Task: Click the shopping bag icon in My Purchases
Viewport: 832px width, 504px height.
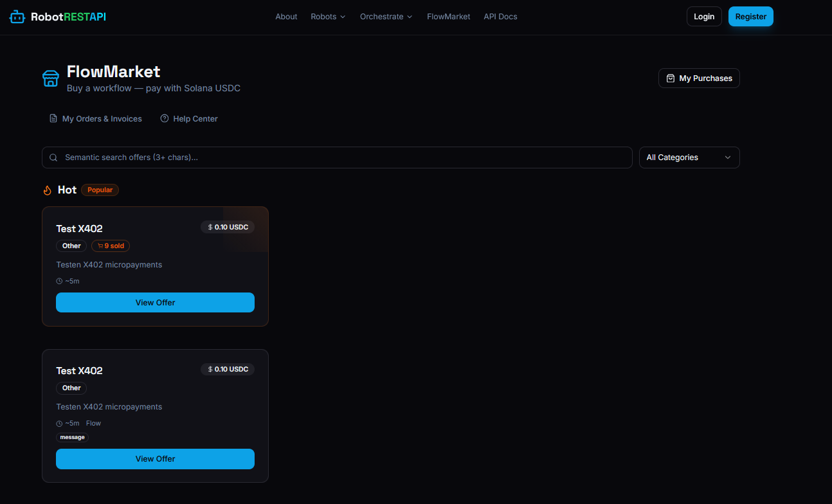Action: tap(671, 78)
